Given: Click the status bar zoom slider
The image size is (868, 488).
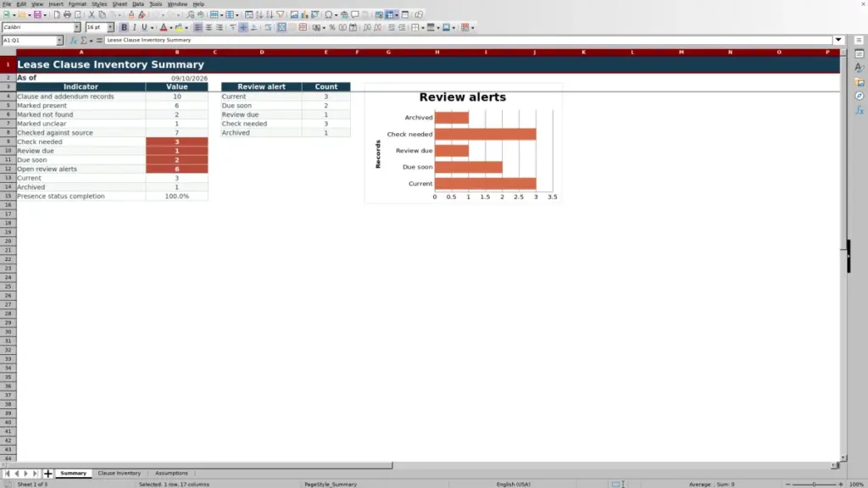Looking at the screenshot, I should pyautogui.click(x=815, y=484).
